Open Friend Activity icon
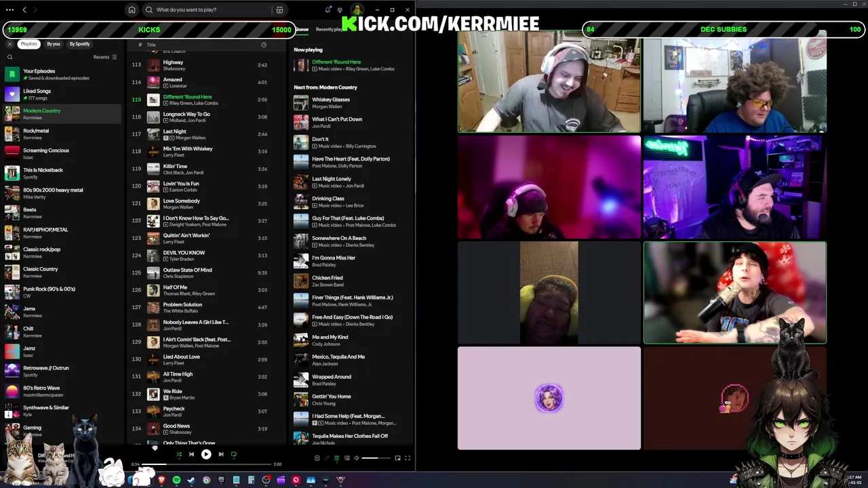 click(x=340, y=10)
